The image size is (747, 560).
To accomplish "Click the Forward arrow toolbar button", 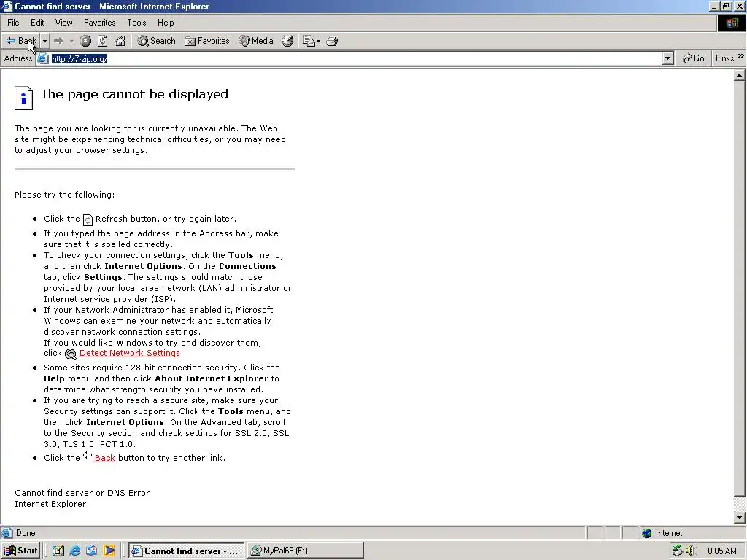I will [58, 41].
